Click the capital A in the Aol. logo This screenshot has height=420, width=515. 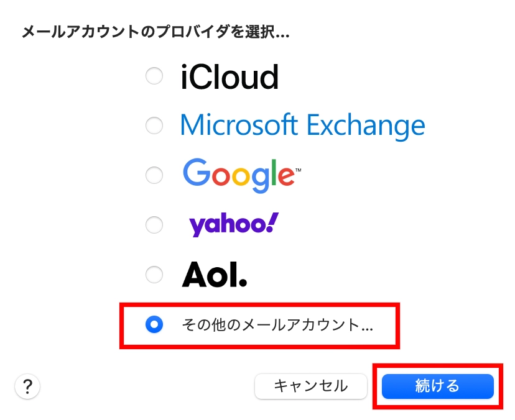click(195, 274)
